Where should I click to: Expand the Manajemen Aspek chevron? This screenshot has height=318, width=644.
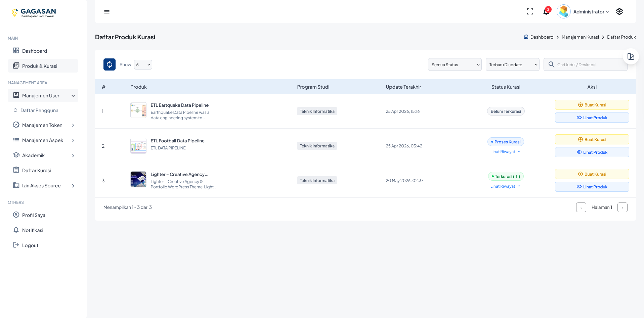pyautogui.click(x=73, y=140)
